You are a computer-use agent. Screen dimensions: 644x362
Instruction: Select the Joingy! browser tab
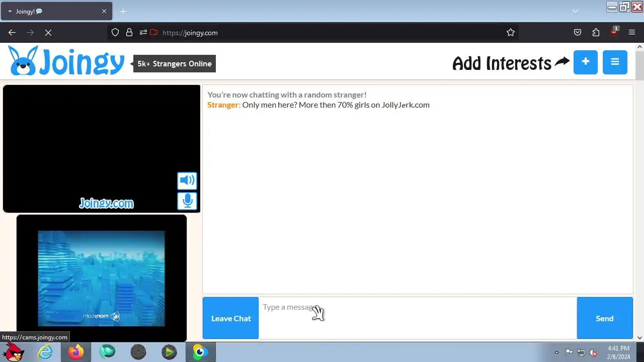pos(56,11)
